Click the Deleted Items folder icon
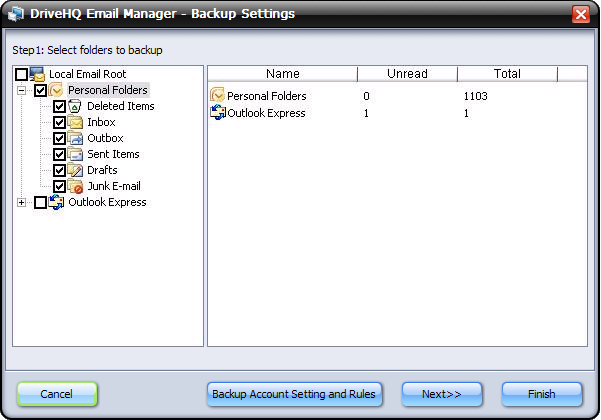 pyautogui.click(x=76, y=106)
